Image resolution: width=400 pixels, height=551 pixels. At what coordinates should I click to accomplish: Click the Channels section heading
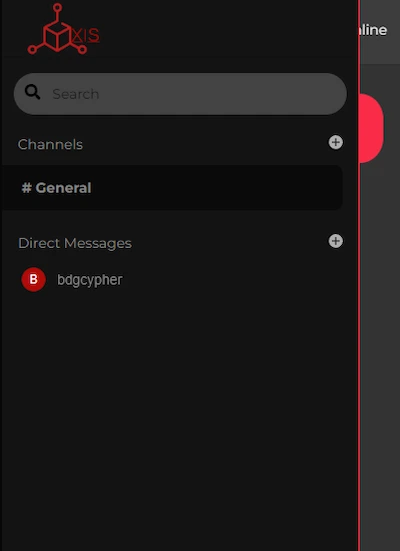pos(50,144)
